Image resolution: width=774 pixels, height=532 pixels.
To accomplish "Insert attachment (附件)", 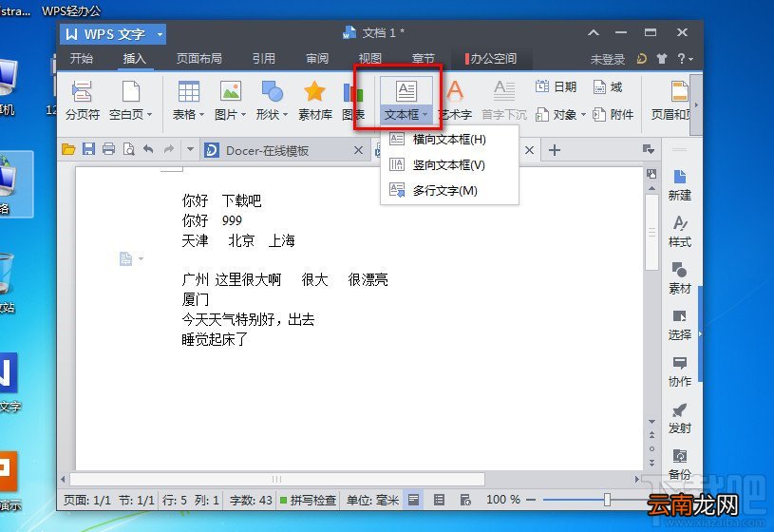I will pyautogui.click(x=614, y=115).
